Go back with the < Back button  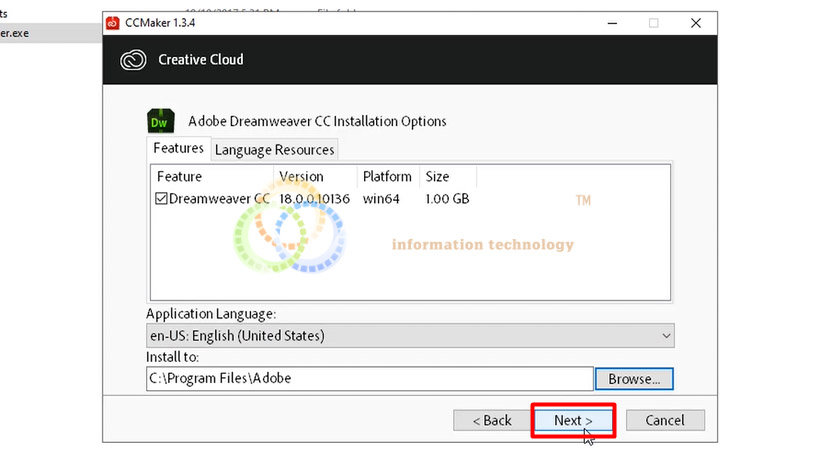492,420
